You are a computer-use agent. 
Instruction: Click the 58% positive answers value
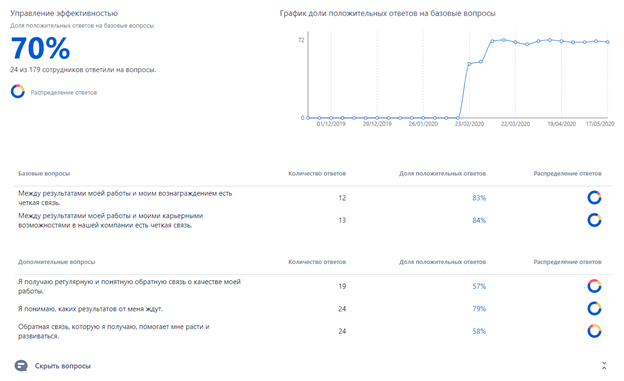pyautogui.click(x=479, y=331)
